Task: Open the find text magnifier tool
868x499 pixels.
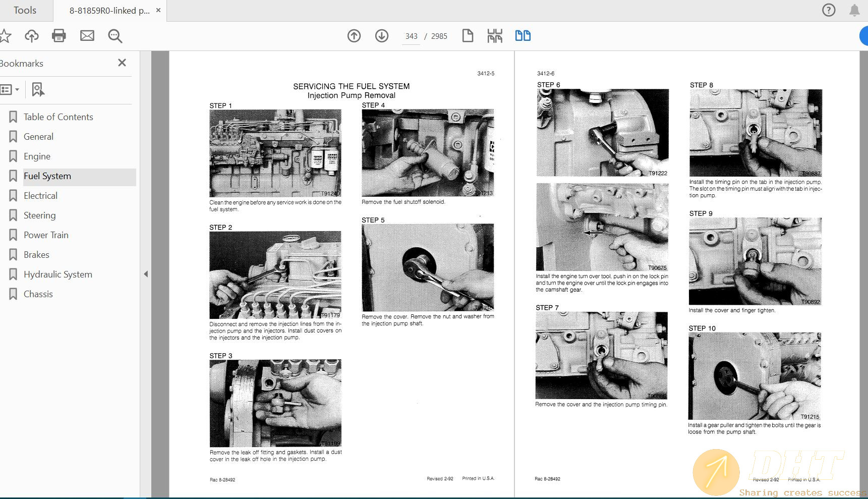Action: click(x=115, y=36)
